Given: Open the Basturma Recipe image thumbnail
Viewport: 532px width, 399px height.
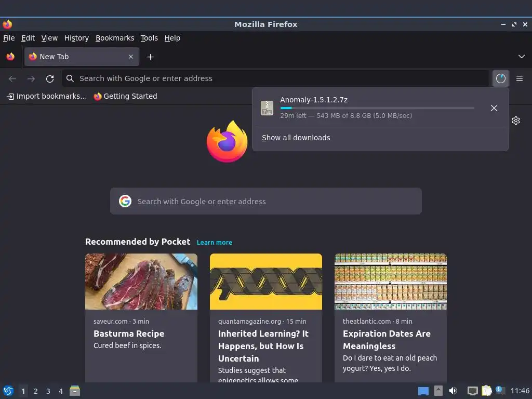Looking at the screenshot, I should point(141,282).
